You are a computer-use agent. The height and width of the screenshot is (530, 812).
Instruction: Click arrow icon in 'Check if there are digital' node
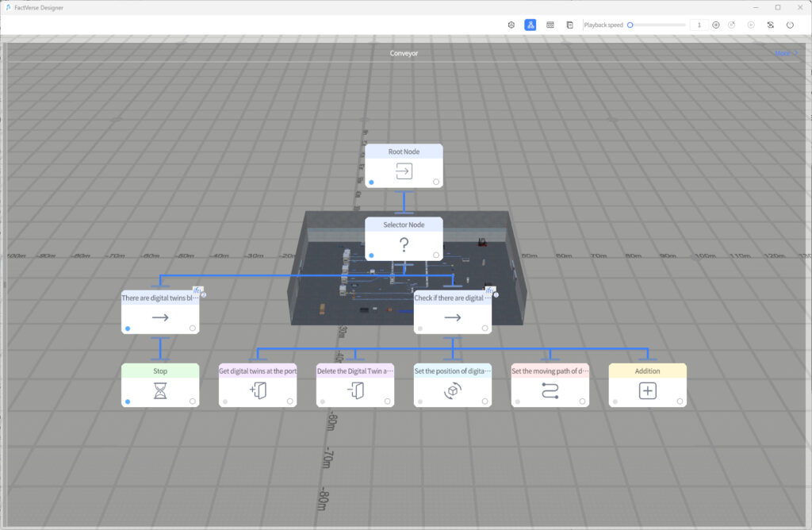pyautogui.click(x=453, y=317)
